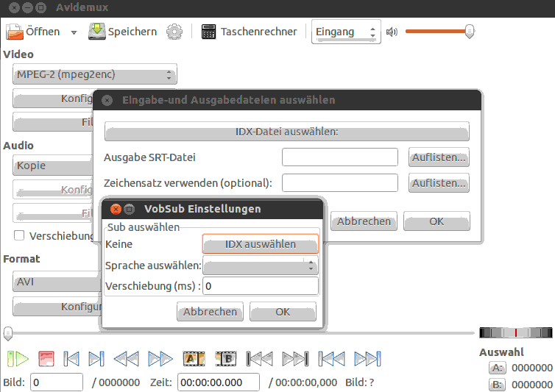Click the Konfigur button under Format
555x392 pixels.
click(x=57, y=307)
